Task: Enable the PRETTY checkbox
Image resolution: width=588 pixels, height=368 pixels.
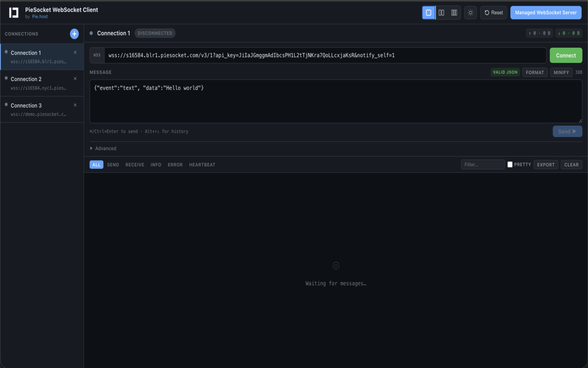Action: pyautogui.click(x=510, y=165)
